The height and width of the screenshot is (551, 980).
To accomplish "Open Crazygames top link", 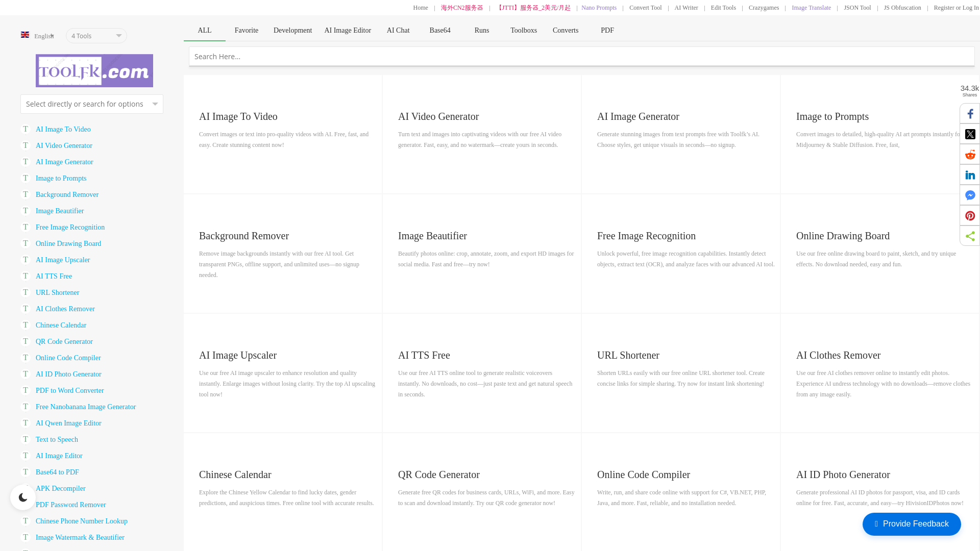I will point(764,8).
